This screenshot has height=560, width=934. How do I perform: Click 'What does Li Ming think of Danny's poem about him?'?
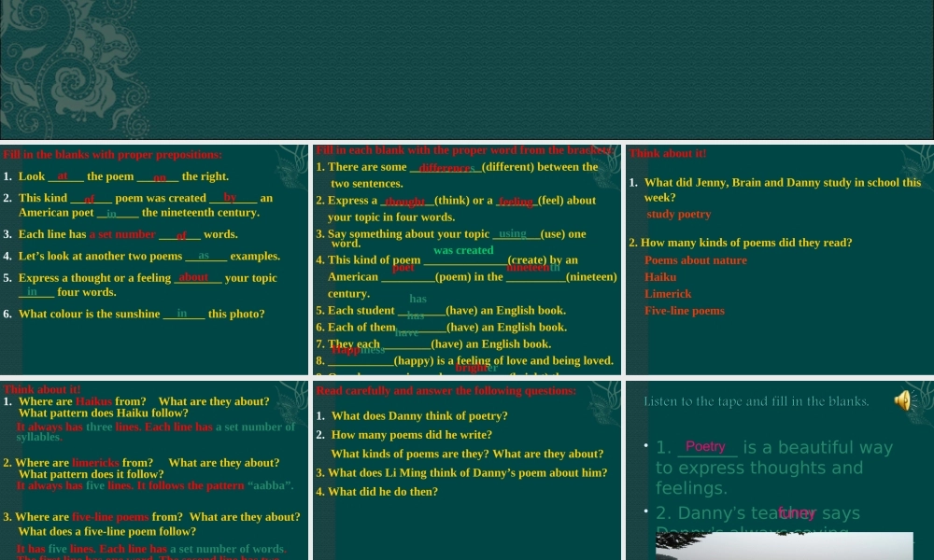point(468,473)
